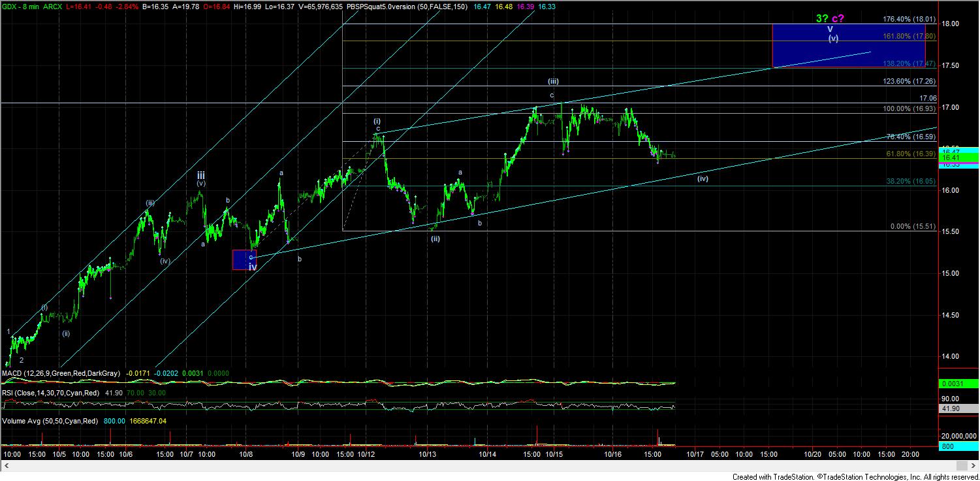Click the (iv) wave label near trendline
The image size is (980, 481).
[703, 178]
